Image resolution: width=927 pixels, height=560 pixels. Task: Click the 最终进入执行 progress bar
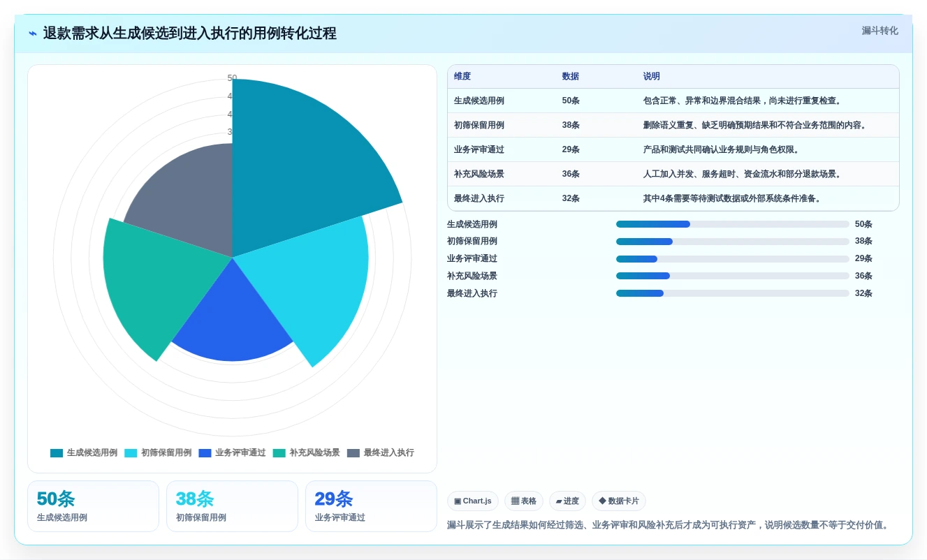pos(733,293)
